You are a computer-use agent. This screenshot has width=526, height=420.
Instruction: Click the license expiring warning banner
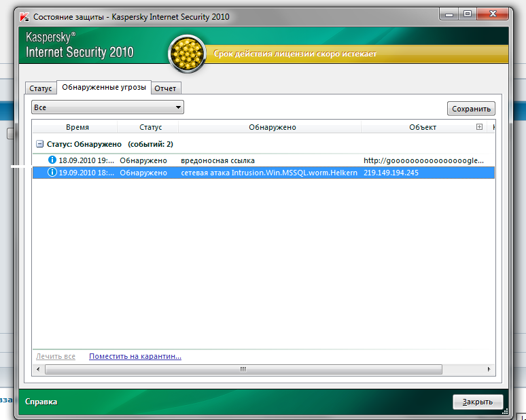355,54
